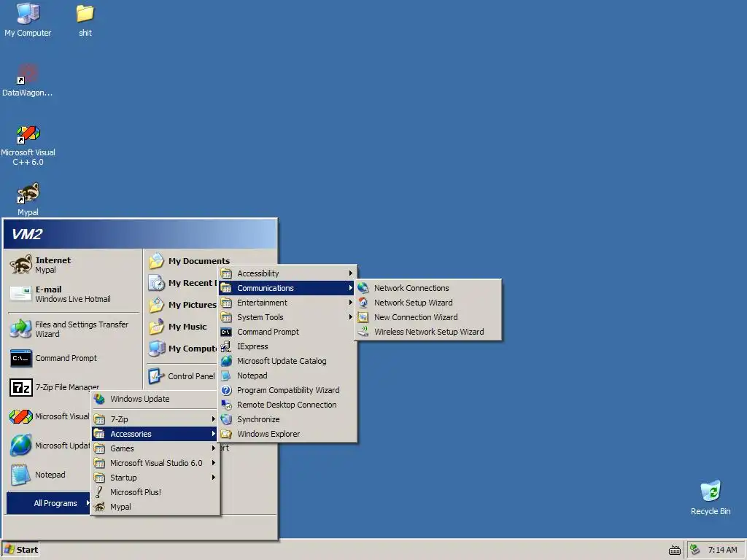Expand the Entertainment submenu
747x560 pixels.
click(287, 303)
